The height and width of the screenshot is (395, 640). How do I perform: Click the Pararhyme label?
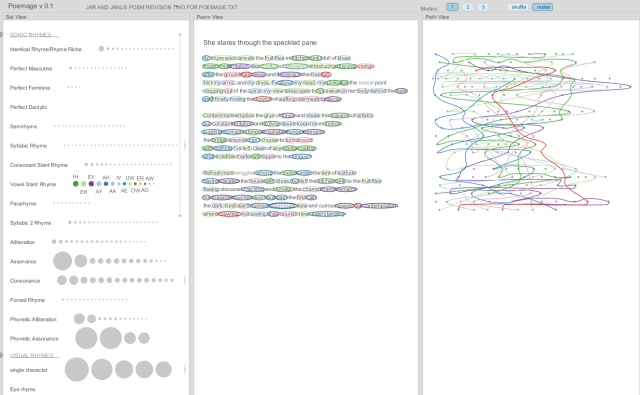[x=23, y=203]
